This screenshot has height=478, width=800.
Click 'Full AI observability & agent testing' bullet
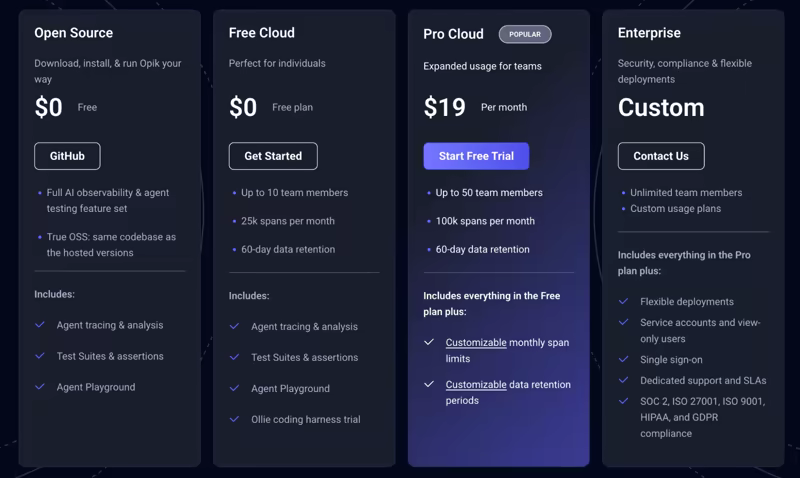(x=108, y=200)
